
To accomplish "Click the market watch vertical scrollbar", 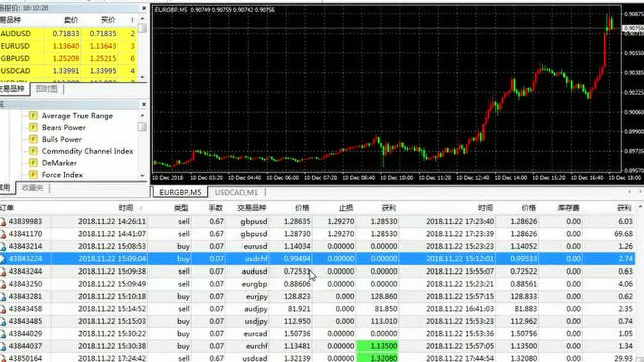I will 142,48.
